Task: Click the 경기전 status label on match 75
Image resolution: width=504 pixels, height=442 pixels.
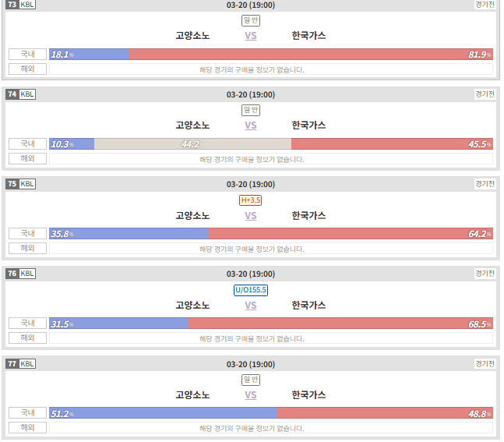Action: pyautogui.click(x=485, y=184)
